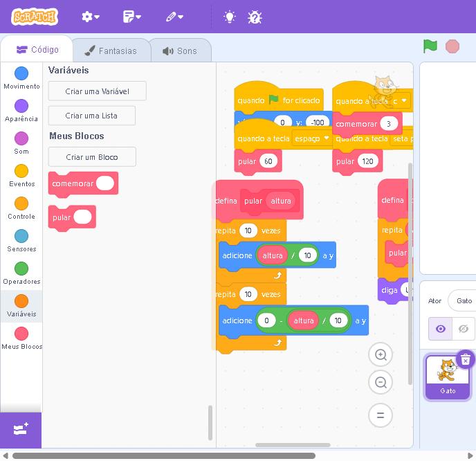
Task: Switch to the Fantasias tab
Action: click(x=111, y=51)
